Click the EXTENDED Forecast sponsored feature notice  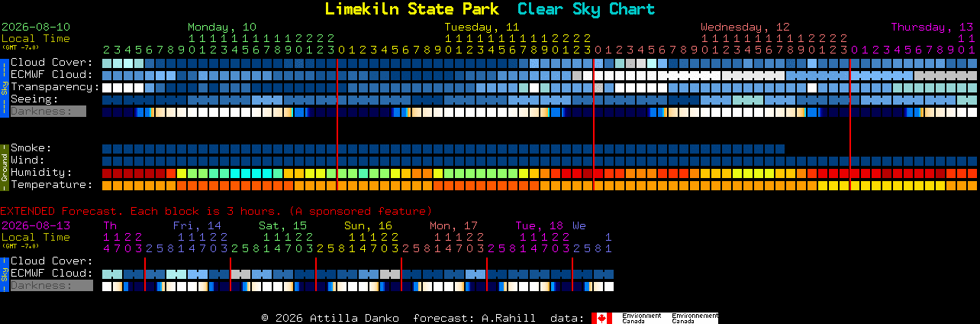pyautogui.click(x=216, y=211)
